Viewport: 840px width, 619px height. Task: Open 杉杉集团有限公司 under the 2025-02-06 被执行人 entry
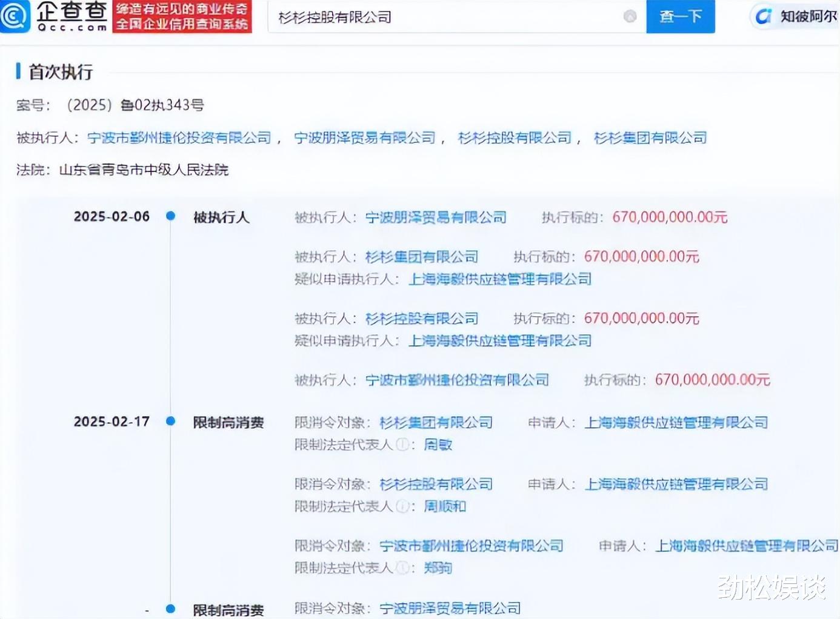pyautogui.click(x=422, y=257)
